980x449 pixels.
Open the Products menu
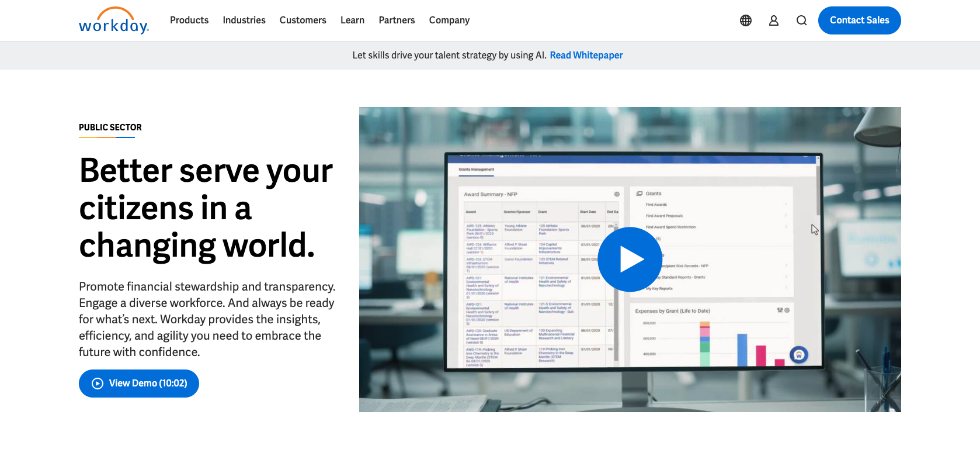coord(189,20)
